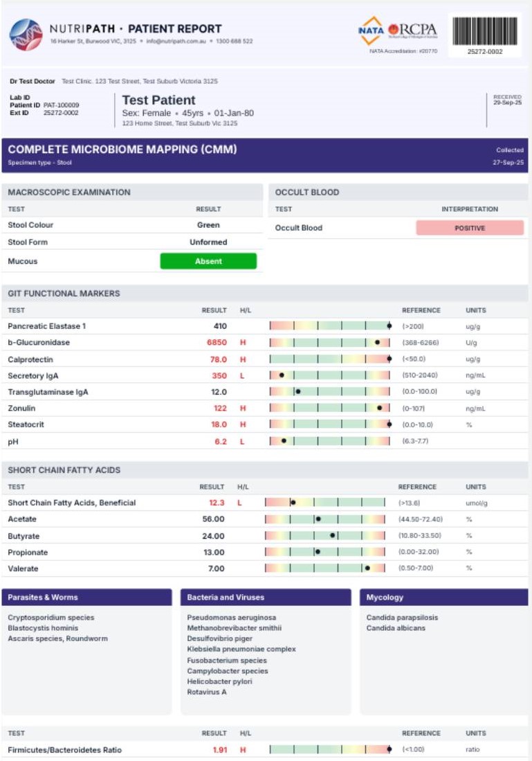
Task: Select the Parasites & Worms panel header
Action: coord(86,597)
